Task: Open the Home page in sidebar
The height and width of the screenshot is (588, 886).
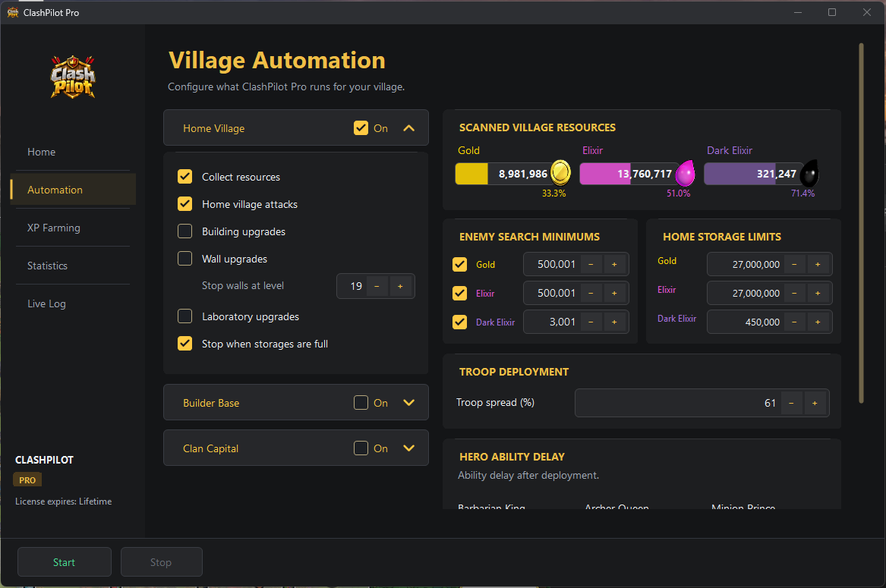Action: [73, 152]
